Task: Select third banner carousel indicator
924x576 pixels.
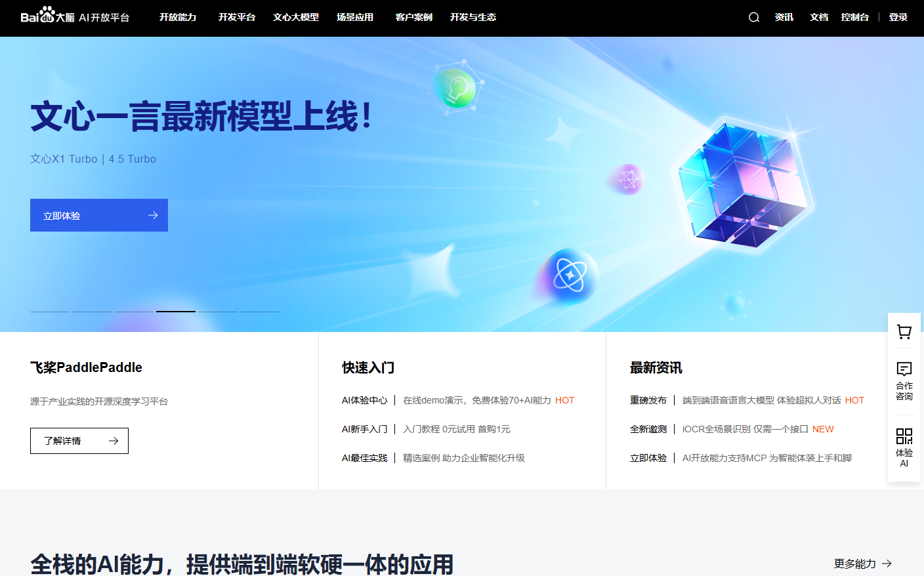Action: [134, 311]
